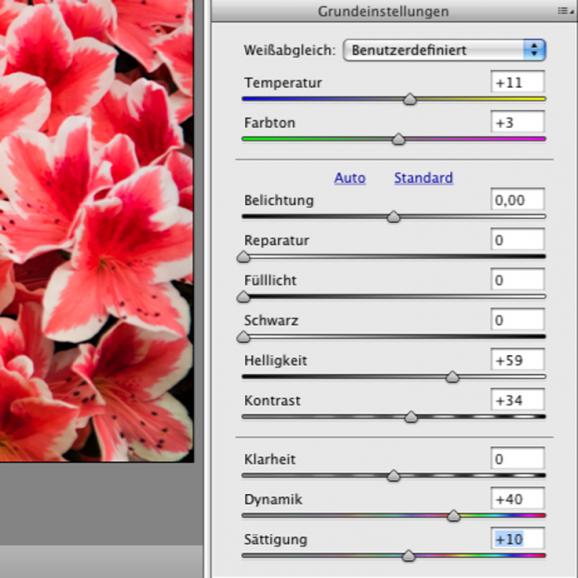
Task: Focus the Belichtung value field
Action: click(x=518, y=199)
